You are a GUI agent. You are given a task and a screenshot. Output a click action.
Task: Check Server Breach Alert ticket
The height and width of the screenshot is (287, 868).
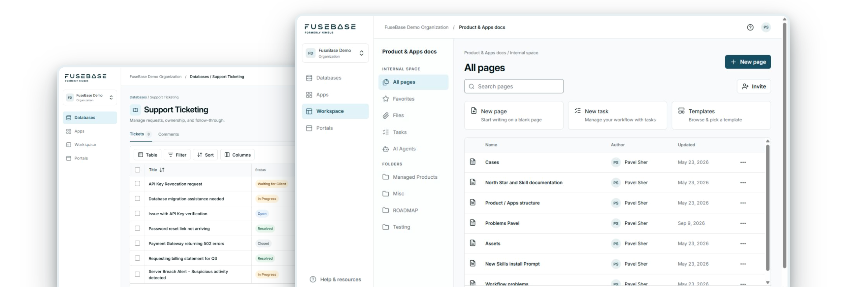point(138,274)
